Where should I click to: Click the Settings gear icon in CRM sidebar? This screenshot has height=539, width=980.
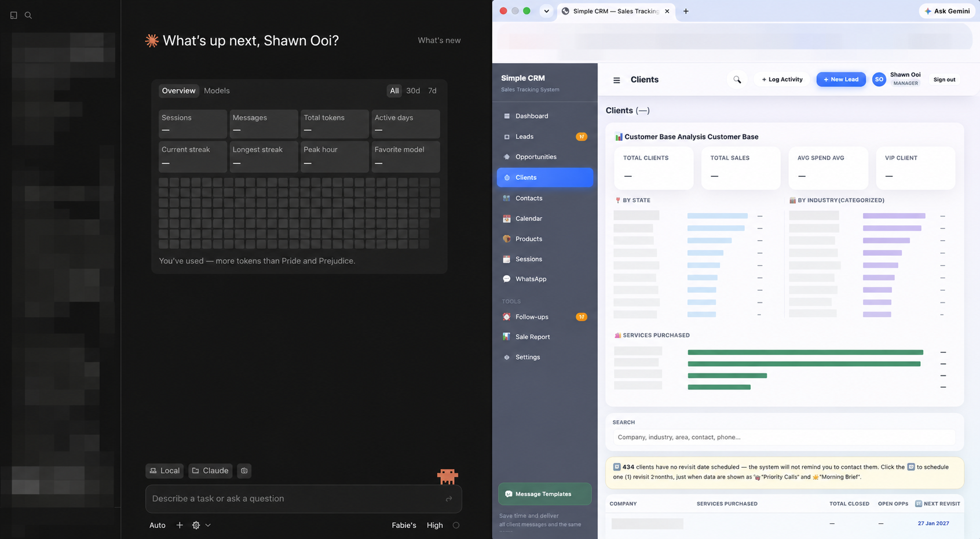pos(507,357)
